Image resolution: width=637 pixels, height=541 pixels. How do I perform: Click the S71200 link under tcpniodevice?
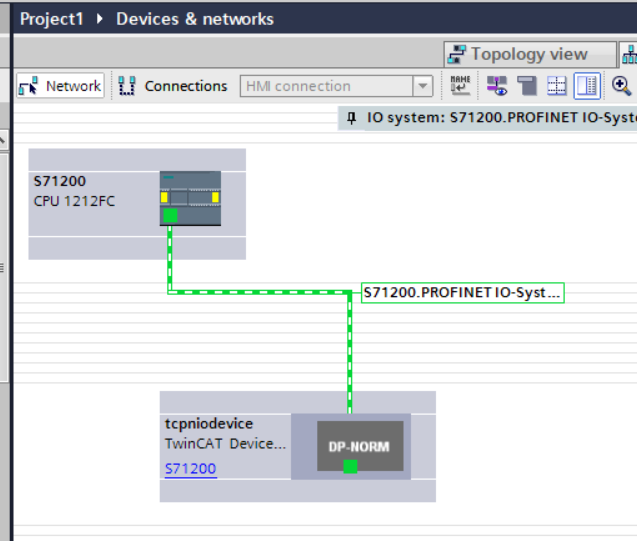coord(191,469)
